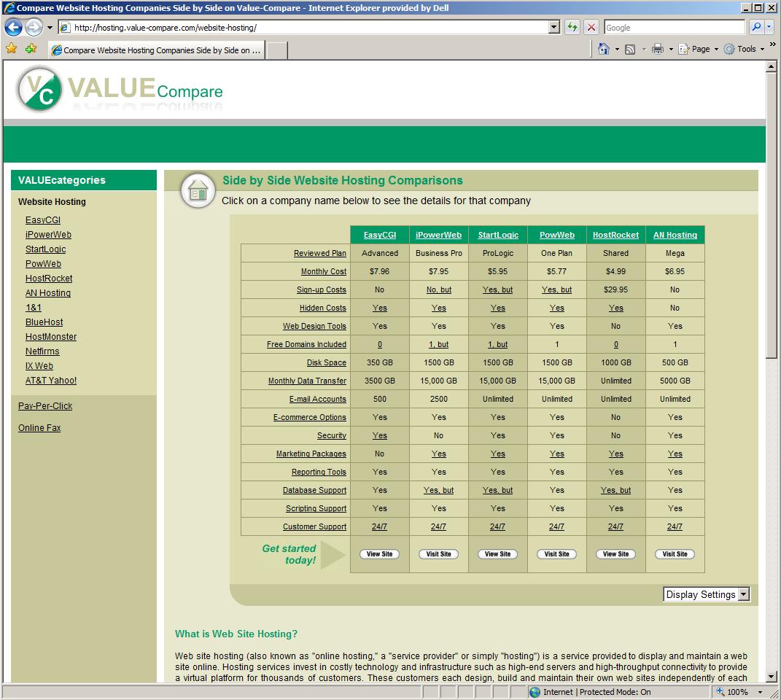Click the Refresh page icon
The height and width of the screenshot is (700, 781).
pyautogui.click(x=572, y=28)
